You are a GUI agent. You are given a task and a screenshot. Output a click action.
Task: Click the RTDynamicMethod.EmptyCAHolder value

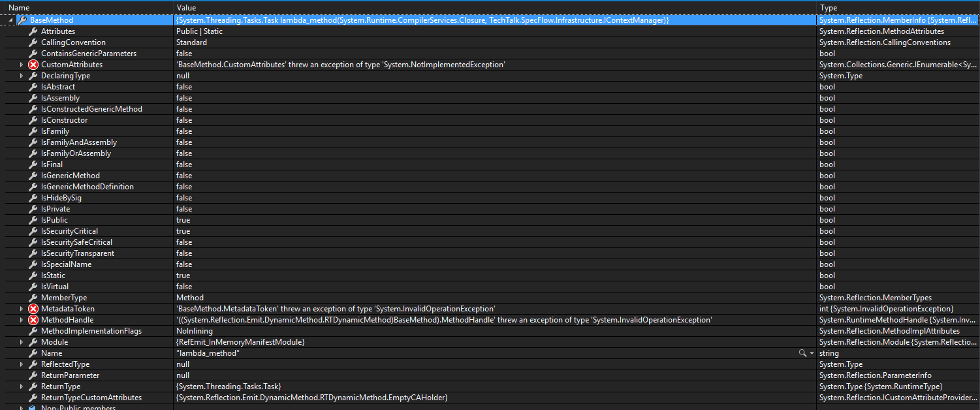point(311,398)
